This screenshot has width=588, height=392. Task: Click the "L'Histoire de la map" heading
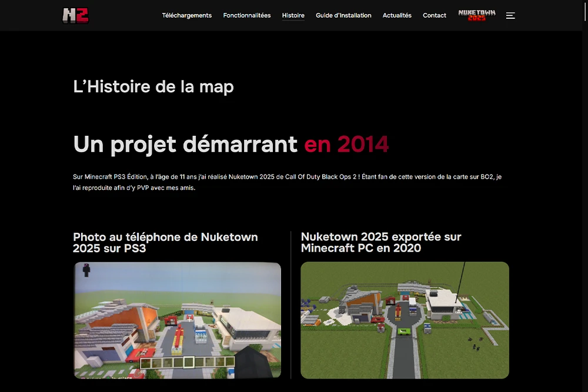[153, 87]
